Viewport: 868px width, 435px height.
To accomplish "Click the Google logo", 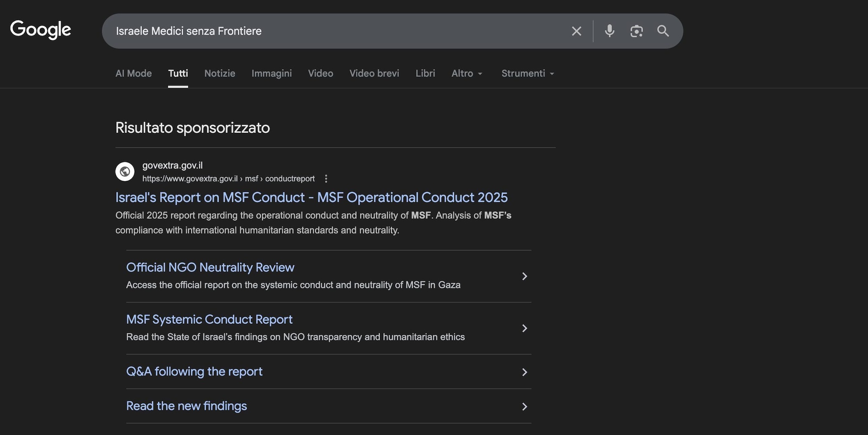I will click(41, 30).
